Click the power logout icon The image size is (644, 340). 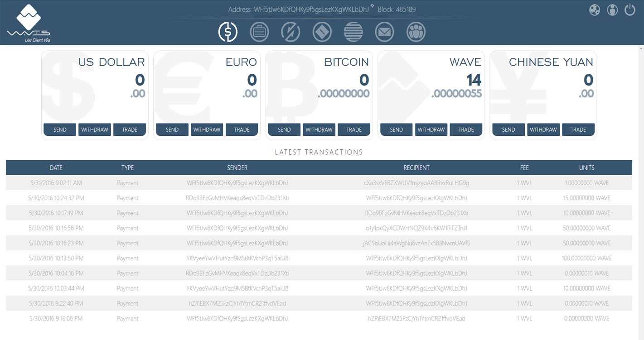tap(630, 10)
